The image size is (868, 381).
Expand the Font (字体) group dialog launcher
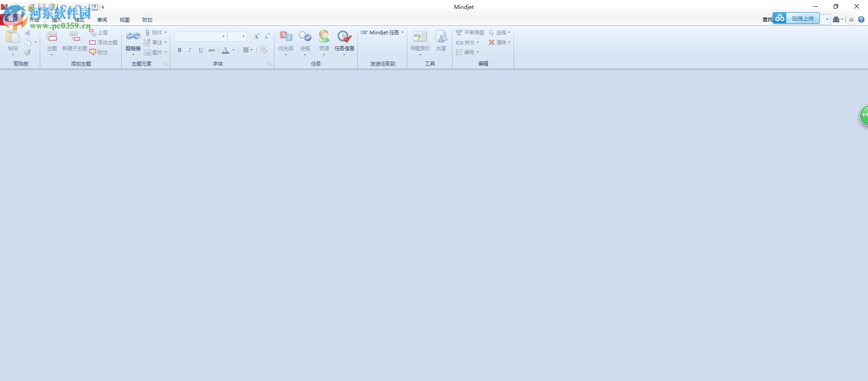(269, 64)
